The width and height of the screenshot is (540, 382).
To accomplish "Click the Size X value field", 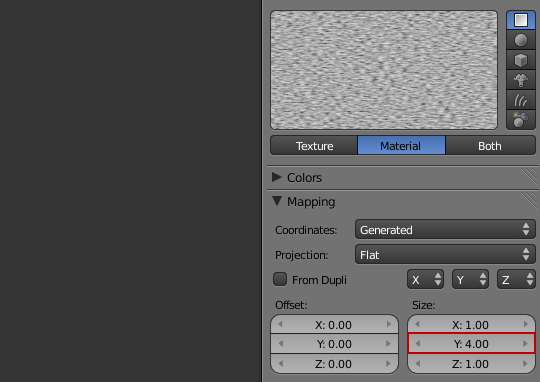I will [x=471, y=324].
